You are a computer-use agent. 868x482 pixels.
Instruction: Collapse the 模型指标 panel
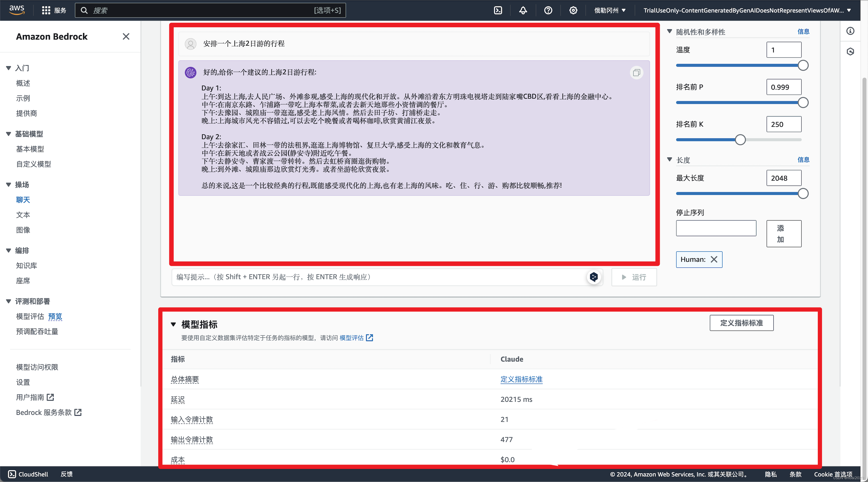(173, 324)
